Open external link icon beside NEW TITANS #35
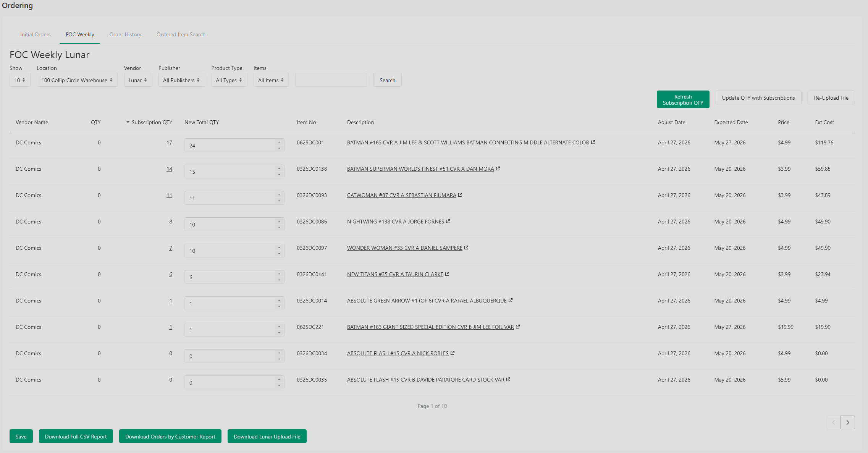The image size is (868, 453). tap(447, 274)
